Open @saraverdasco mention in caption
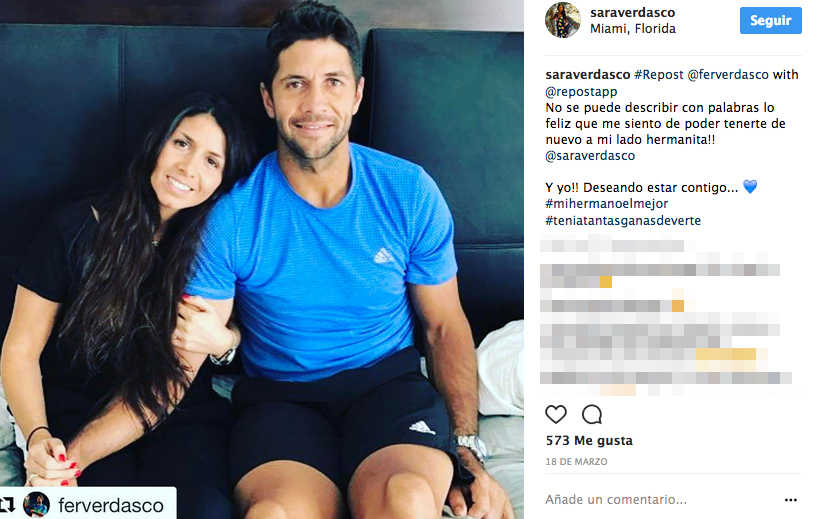 coord(590,155)
